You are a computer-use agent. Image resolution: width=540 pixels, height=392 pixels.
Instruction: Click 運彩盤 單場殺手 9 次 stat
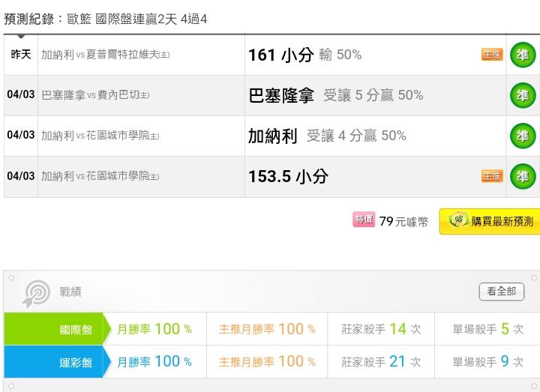pos(488,361)
